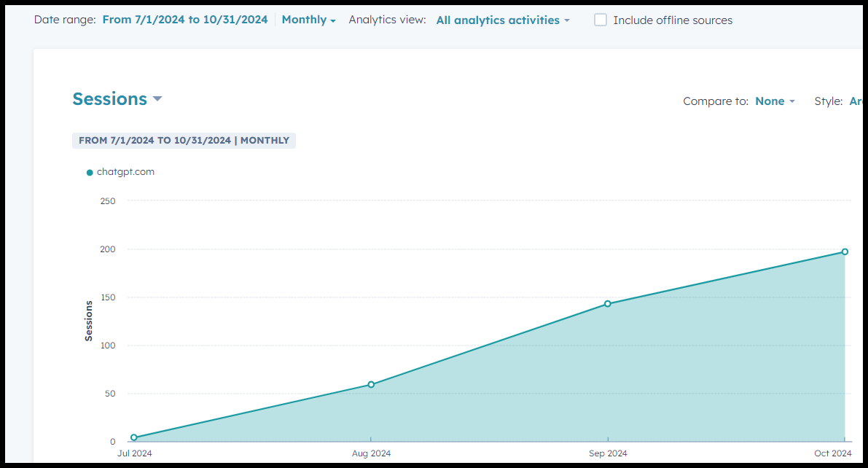Viewport: 868px width, 468px height.
Task: Open the date range From 7/1/2024 to 10/31/2024
Action: click(x=185, y=20)
